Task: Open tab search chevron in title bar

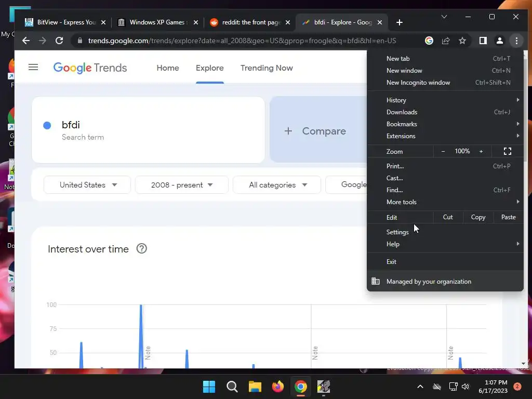Action: click(x=444, y=17)
